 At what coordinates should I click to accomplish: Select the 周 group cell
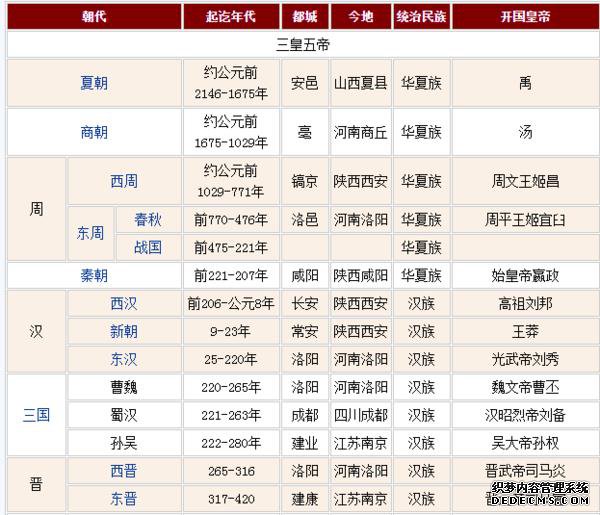[36, 209]
